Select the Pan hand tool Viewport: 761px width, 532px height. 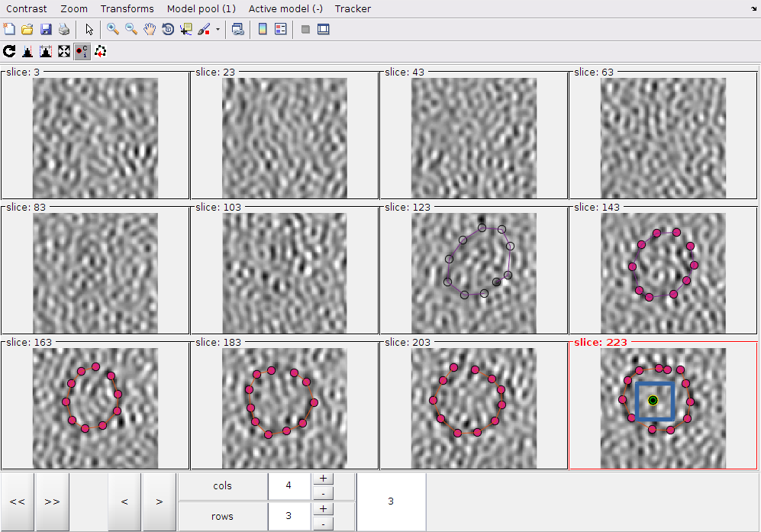pos(150,29)
